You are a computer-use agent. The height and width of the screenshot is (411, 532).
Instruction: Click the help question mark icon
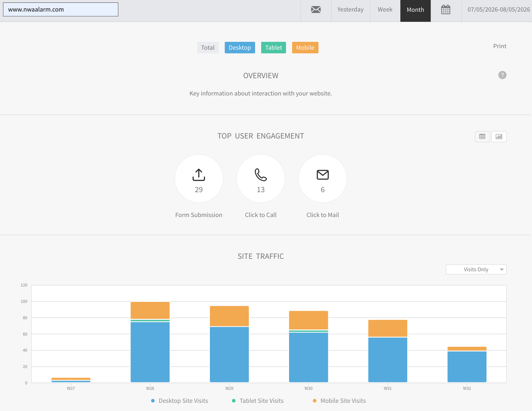502,75
